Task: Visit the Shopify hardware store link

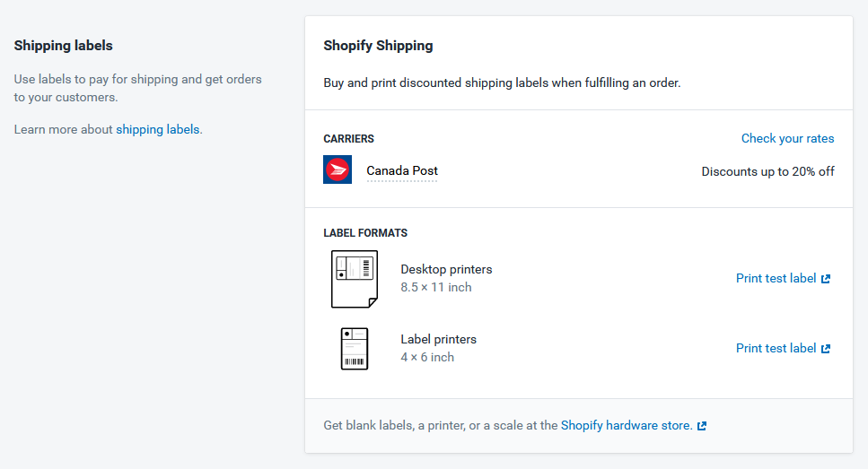Action: click(x=627, y=425)
